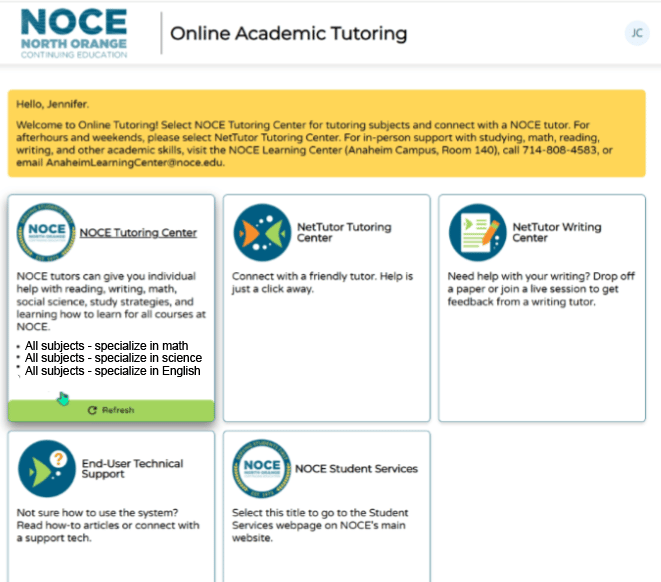Click the NetTutor Writing Center paper-and-pencil icon
Screen dimensions: 661x582
[478, 232]
